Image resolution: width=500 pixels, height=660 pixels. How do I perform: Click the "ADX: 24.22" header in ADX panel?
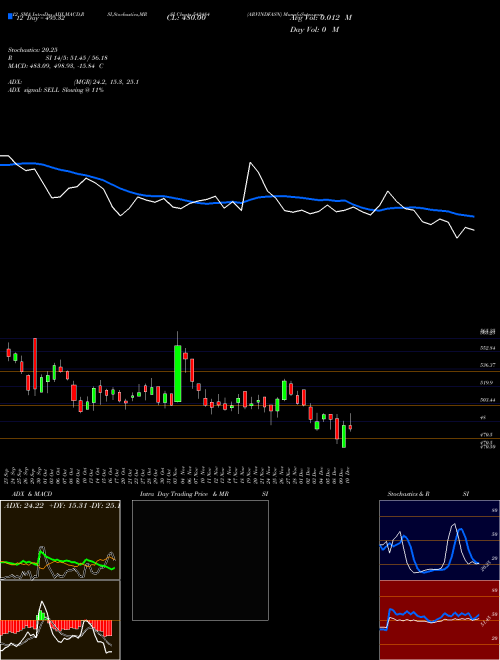(x=24, y=506)
